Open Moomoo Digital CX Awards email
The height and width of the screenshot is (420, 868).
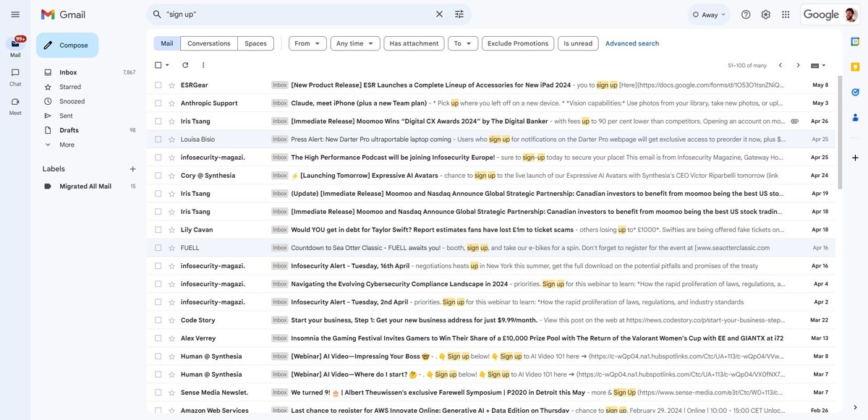click(x=490, y=121)
